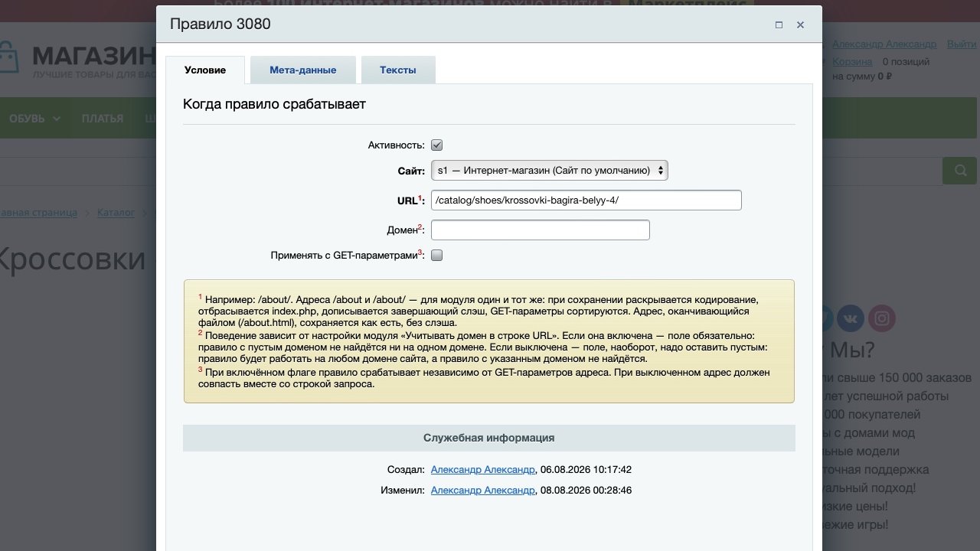Switch to the Условие tab

point(205,70)
